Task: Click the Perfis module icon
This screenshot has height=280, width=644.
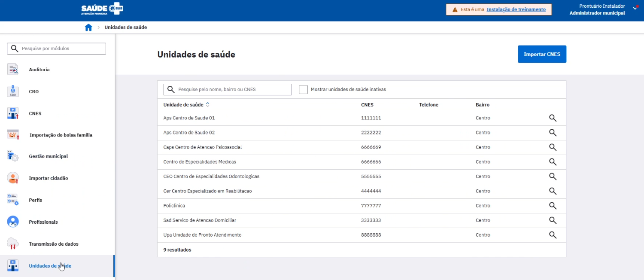Action: (x=13, y=200)
